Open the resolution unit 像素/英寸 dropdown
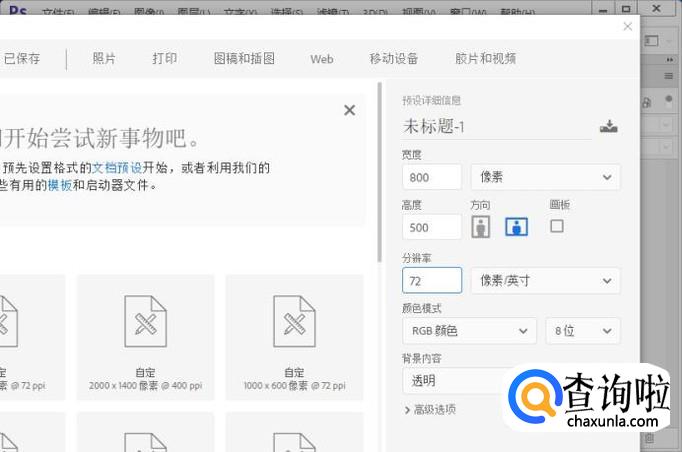Viewport: 682px width, 452px height. [545, 281]
